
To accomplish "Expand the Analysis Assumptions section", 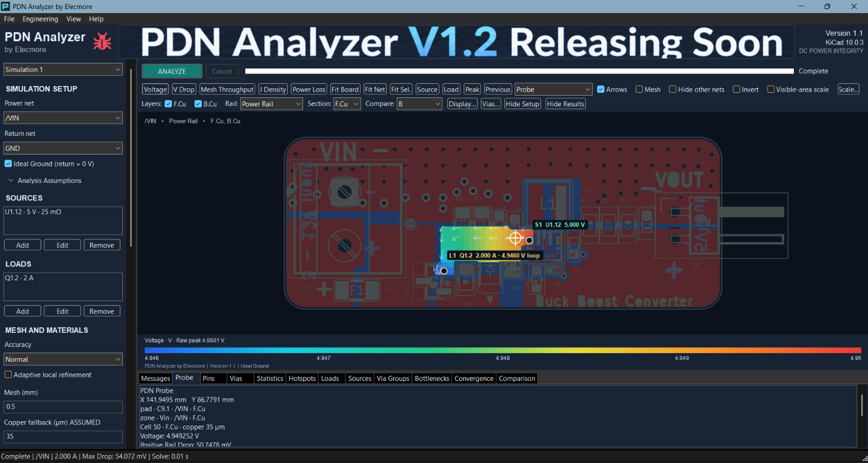I will [45, 181].
